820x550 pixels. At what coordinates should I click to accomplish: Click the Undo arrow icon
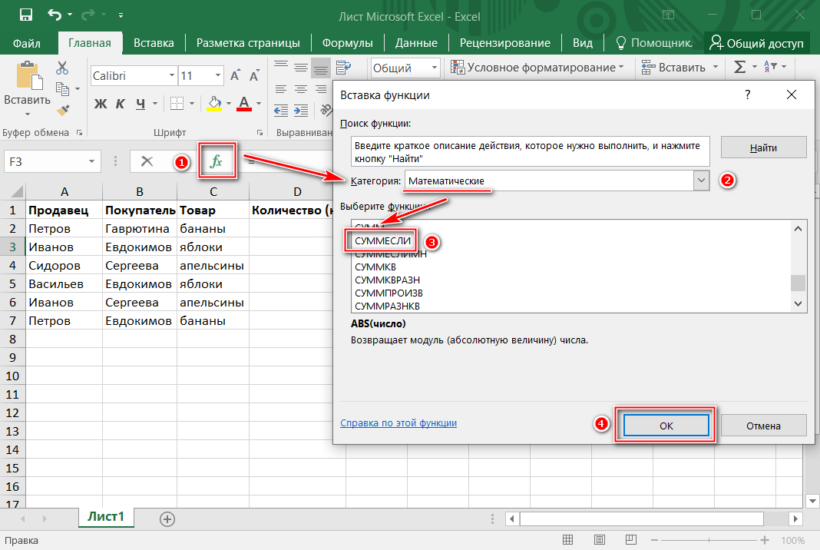click(x=54, y=15)
